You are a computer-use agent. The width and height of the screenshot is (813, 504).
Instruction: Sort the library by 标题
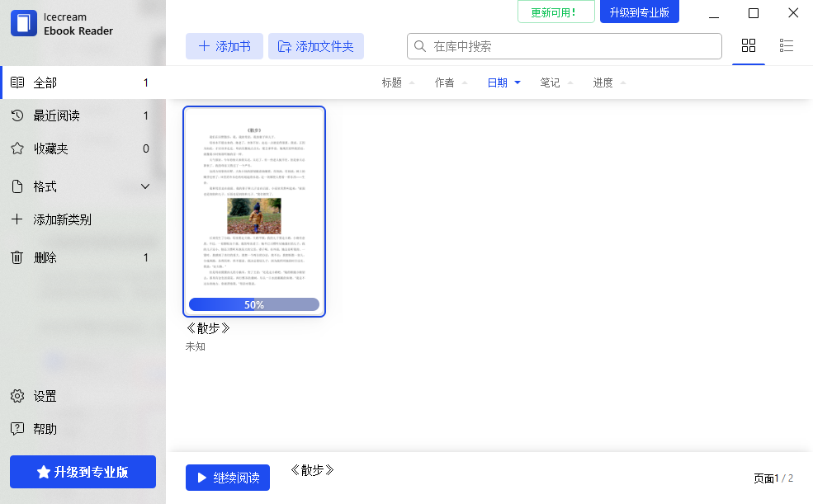click(393, 82)
